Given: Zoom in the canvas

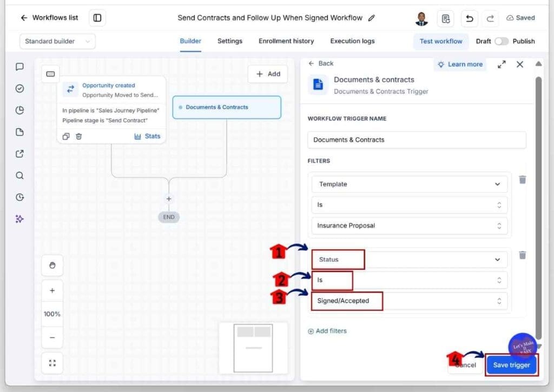Looking at the screenshot, I should click(52, 291).
